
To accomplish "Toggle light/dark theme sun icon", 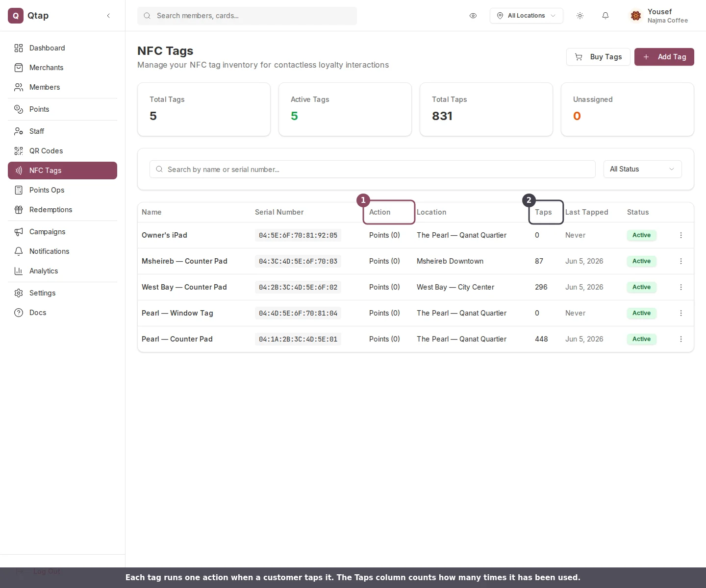I will 580,16.
